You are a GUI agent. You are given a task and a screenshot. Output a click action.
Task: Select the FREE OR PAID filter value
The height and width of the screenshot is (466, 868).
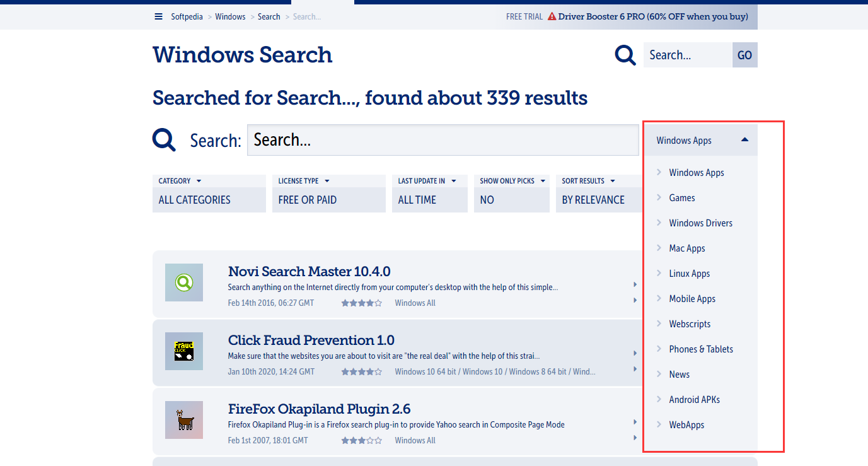pyautogui.click(x=329, y=200)
